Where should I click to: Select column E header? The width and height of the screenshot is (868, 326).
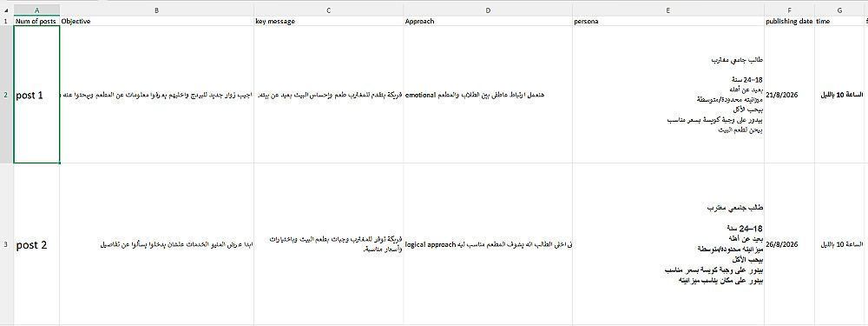pyautogui.click(x=668, y=10)
